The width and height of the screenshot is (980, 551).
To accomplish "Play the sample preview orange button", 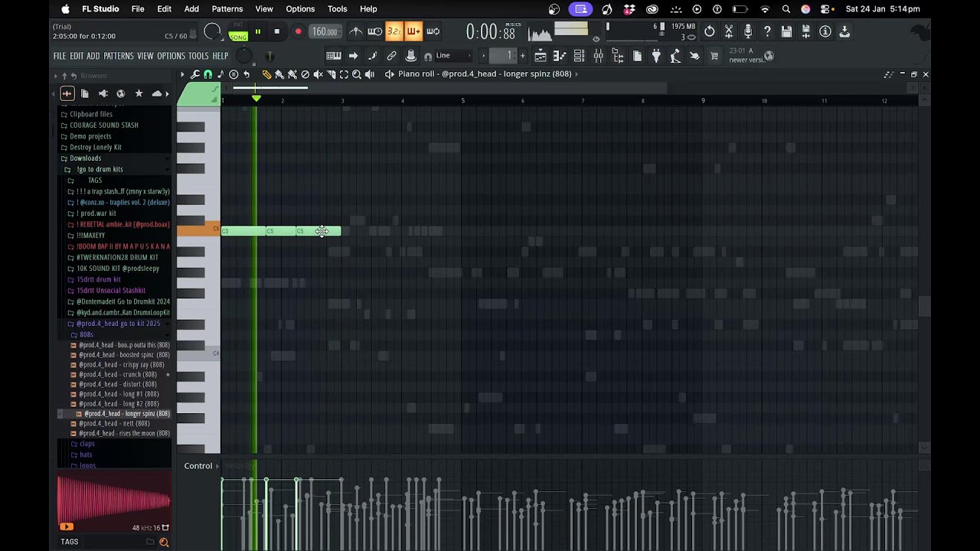I will click(x=67, y=527).
